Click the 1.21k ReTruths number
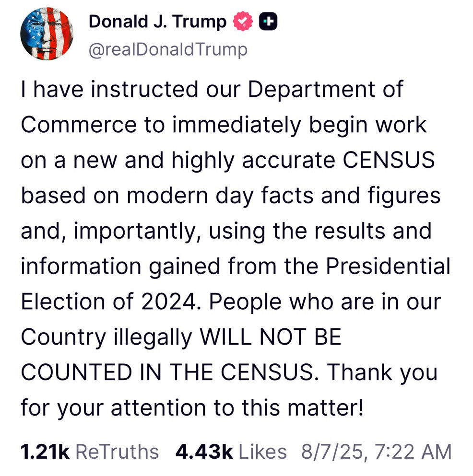Image resolution: width=473 pixels, height=476 pixels. pyautogui.click(x=46, y=452)
